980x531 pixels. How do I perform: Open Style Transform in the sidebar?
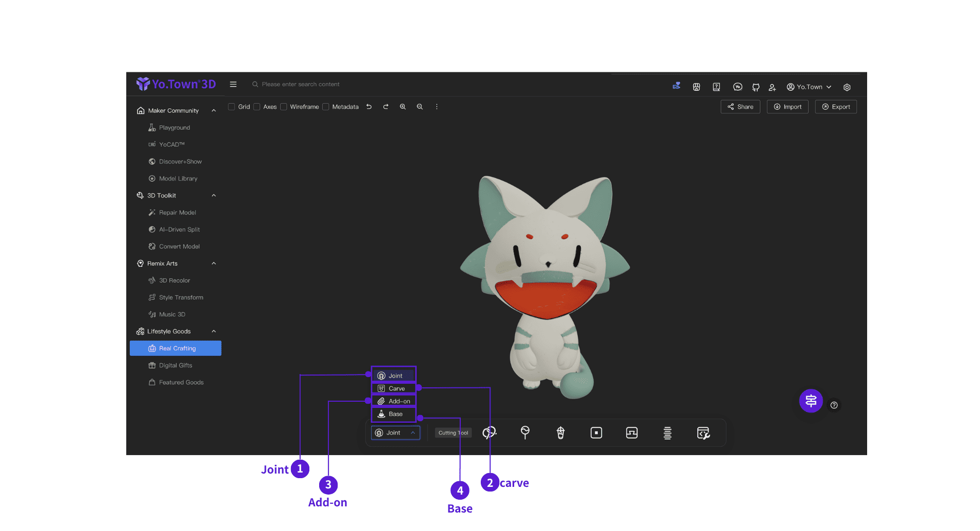pos(175,298)
